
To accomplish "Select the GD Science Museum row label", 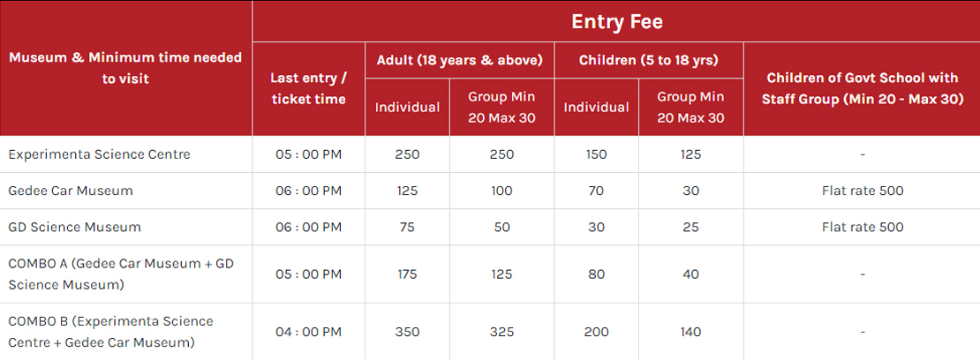I will point(74,227).
